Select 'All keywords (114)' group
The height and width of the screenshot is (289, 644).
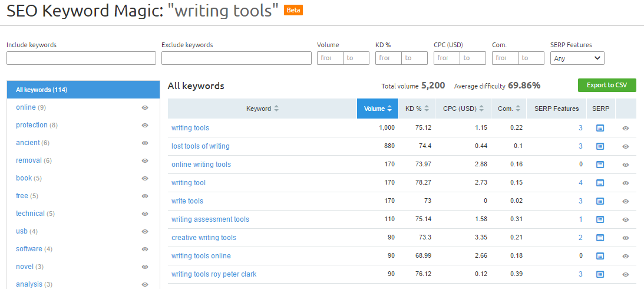pos(83,90)
